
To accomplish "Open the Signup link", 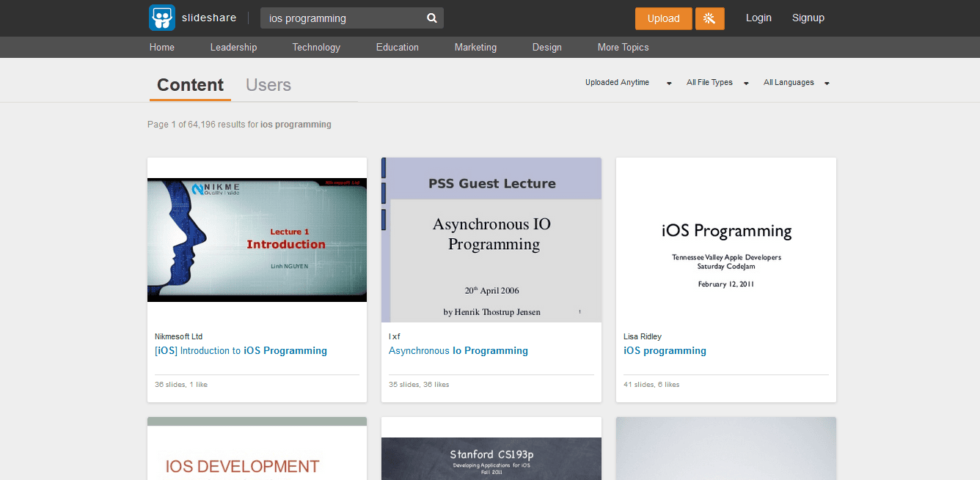I will coord(808,18).
